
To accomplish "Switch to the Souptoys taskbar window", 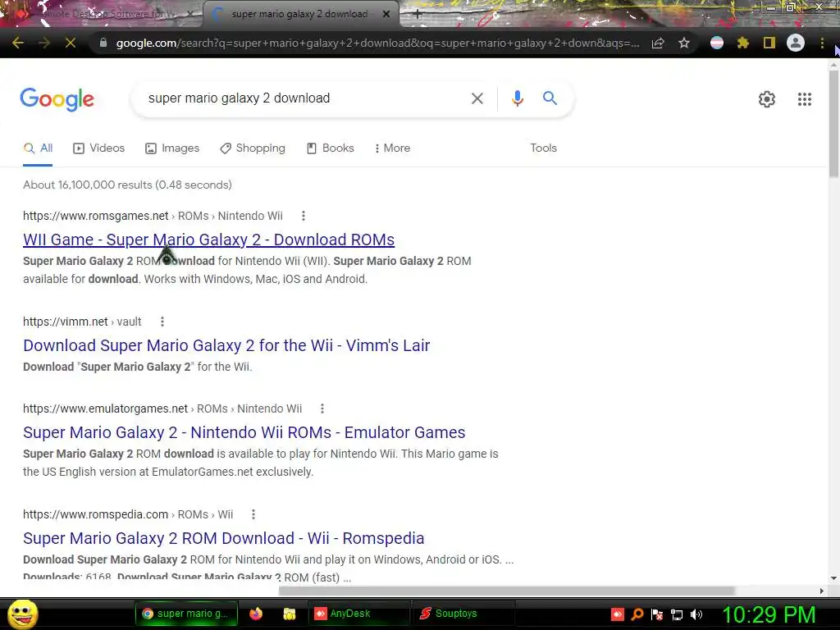I will 463,614.
